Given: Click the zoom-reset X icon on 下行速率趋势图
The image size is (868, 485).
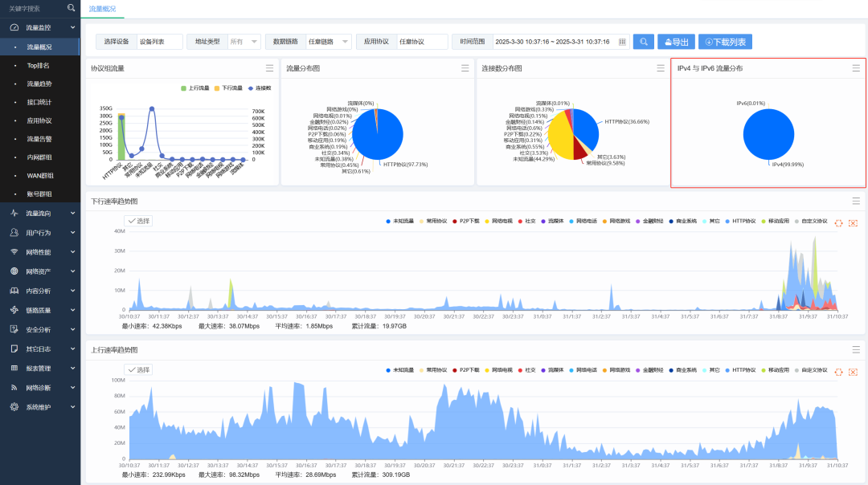Looking at the screenshot, I should (853, 223).
